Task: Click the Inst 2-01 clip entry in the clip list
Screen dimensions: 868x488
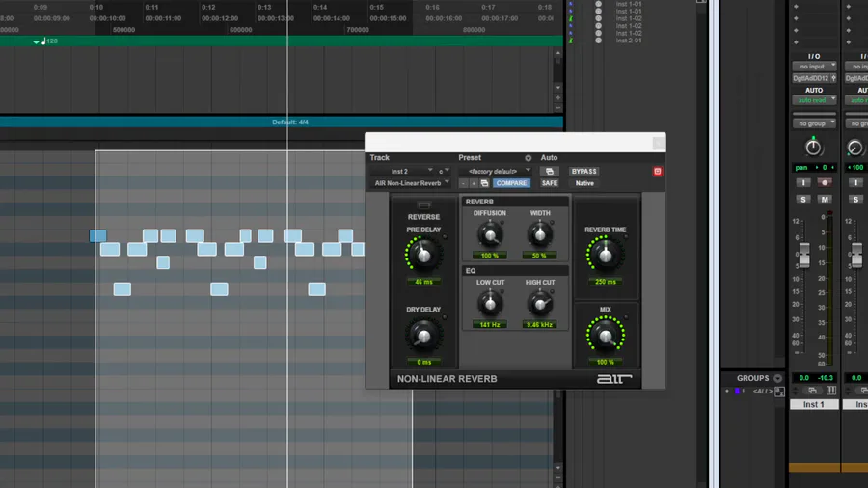Action: pos(629,41)
